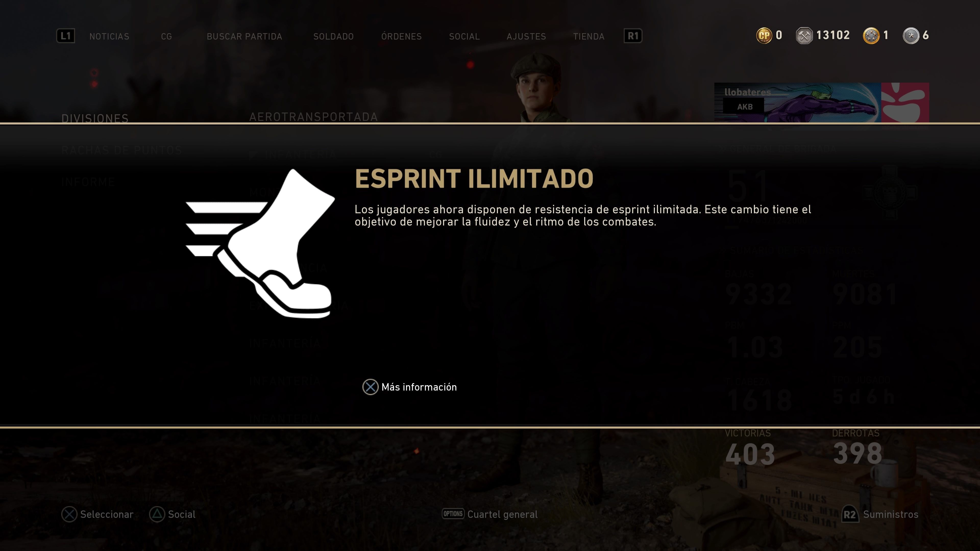
Task: Click the R1 shoulder button icon
Action: tap(633, 36)
